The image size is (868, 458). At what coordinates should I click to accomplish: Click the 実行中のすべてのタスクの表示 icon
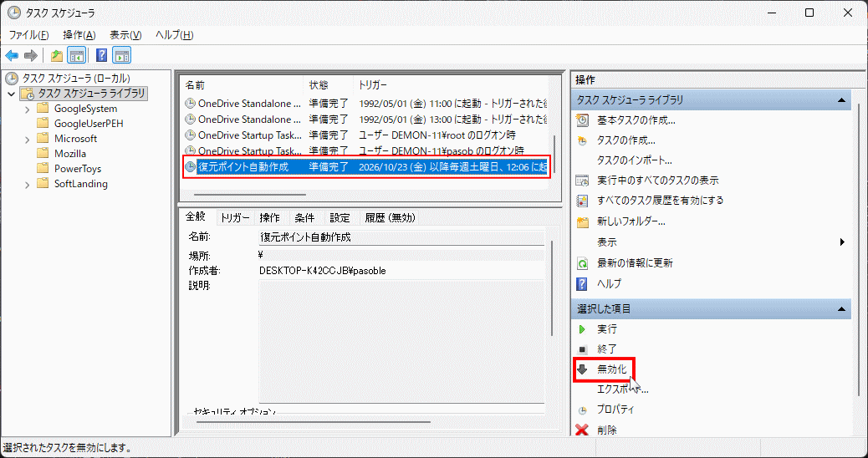click(582, 181)
